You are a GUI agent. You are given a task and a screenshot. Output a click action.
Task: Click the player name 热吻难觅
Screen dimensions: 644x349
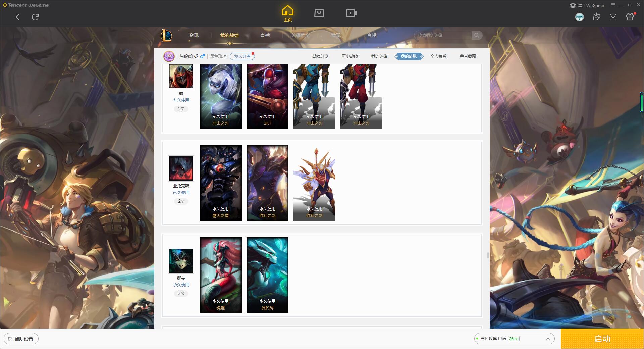pyautogui.click(x=189, y=56)
